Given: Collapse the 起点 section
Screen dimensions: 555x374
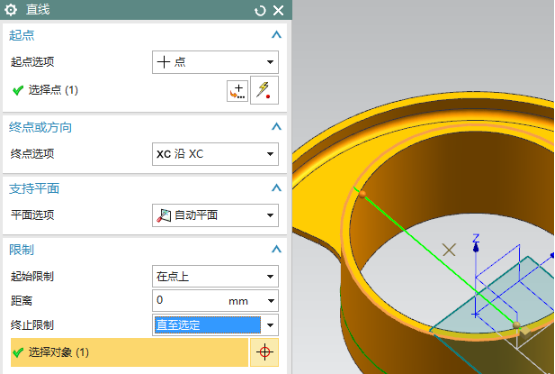Looking at the screenshot, I should click(x=276, y=35).
